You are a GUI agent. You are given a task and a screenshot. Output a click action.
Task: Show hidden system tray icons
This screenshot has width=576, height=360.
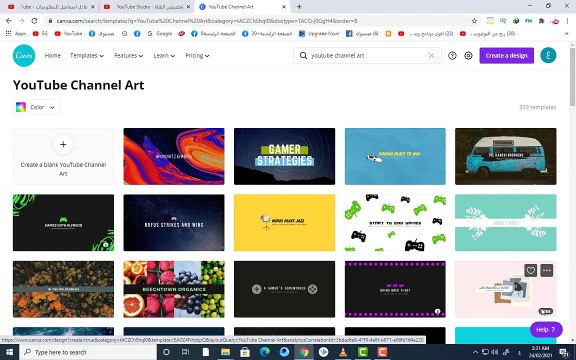point(475,352)
